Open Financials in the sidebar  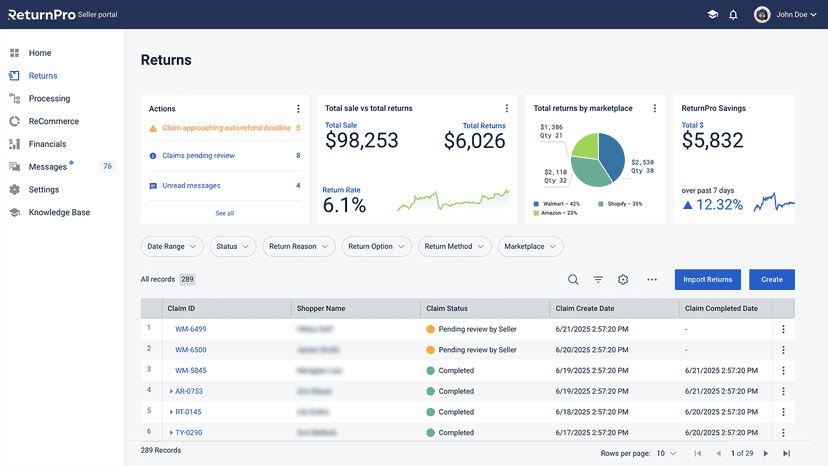pos(48,144)
